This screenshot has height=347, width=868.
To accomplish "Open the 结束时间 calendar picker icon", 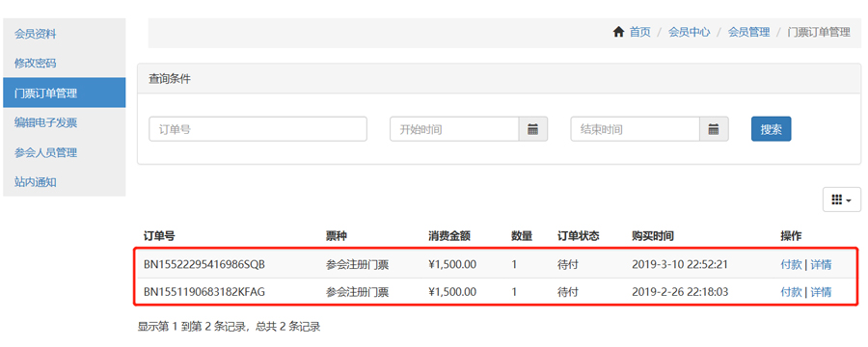I will tap(714, 129).
